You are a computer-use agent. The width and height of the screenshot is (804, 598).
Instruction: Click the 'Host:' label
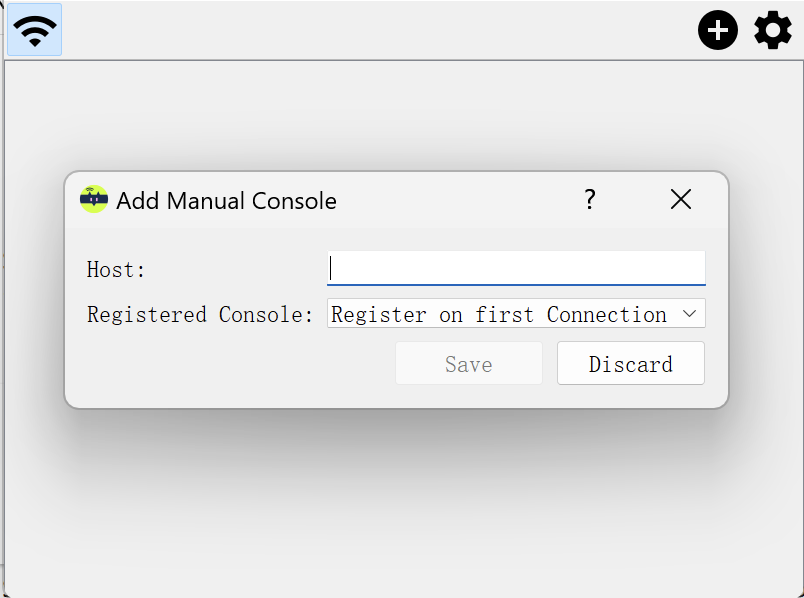tap(116, 270)
